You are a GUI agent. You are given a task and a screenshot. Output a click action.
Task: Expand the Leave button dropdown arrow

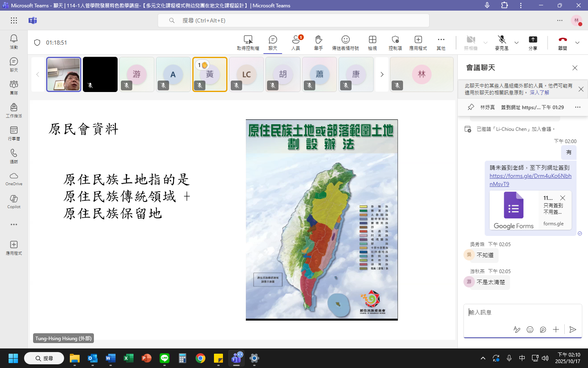click(x=577, y=43)
